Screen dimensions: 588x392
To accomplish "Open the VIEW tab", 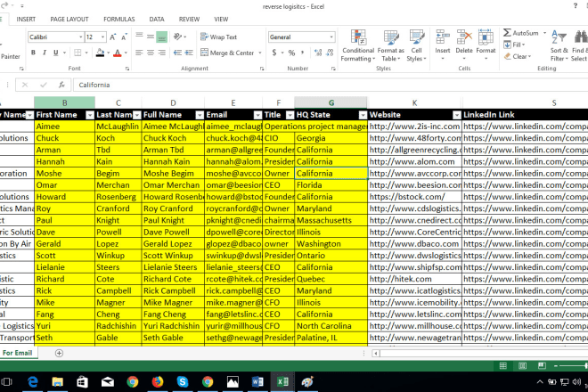I will (221, 19).
